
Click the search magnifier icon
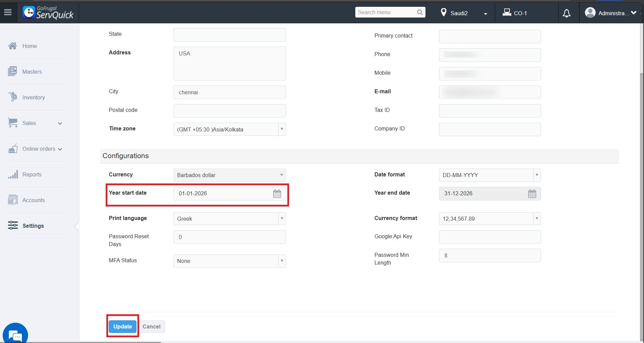click(x=420, y=13)
